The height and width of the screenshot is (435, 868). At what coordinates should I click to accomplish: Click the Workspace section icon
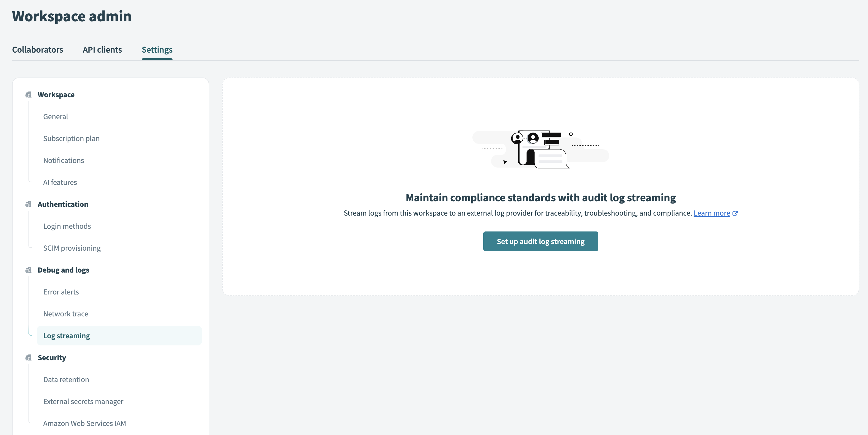coord(28,94)
